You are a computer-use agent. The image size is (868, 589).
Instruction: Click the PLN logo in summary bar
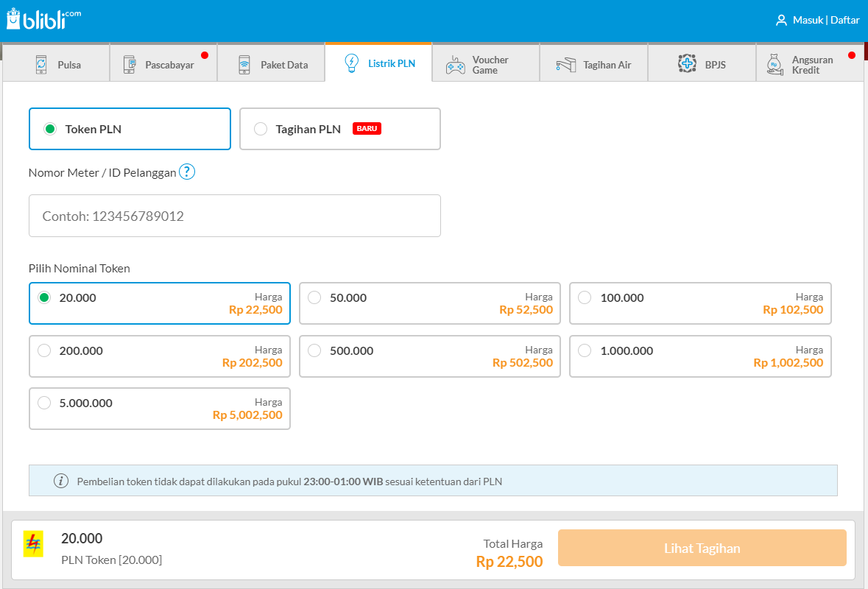point(33,544)
